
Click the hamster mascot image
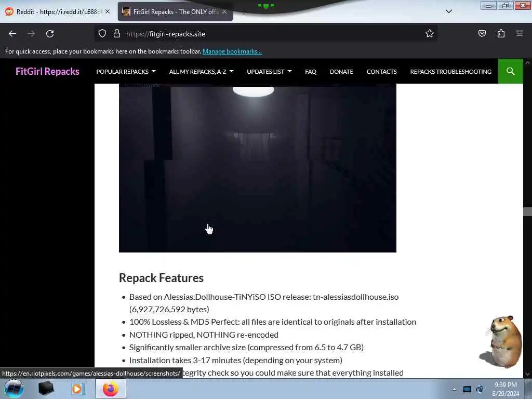point(501,342)
